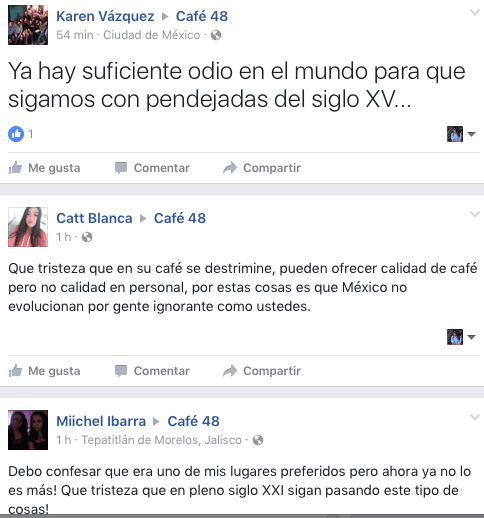The width and height of the screenshot is (484, 518).
Task: Comment on Karen Vázquez's post
Action: point(152,168)
